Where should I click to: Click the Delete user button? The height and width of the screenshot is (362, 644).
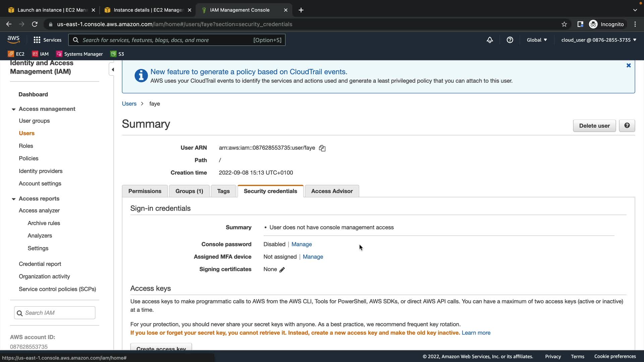[x=594, y=126]
